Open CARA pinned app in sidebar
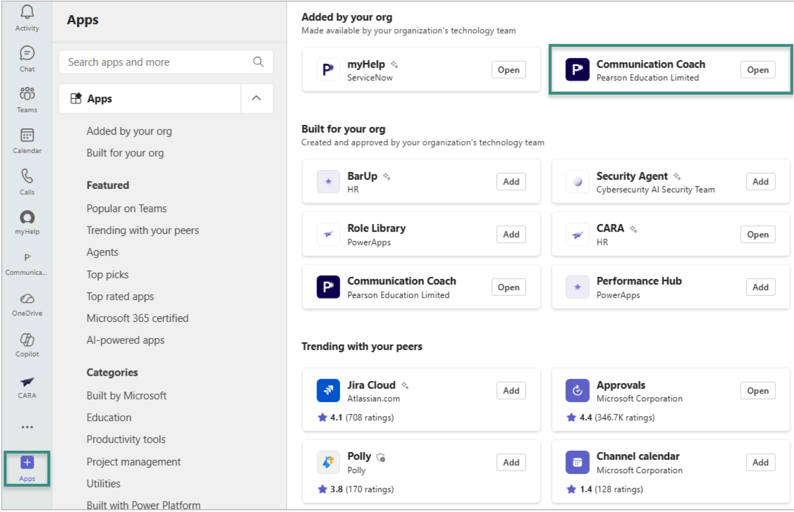The image size is (794, 512). click(x=27, y=387)
